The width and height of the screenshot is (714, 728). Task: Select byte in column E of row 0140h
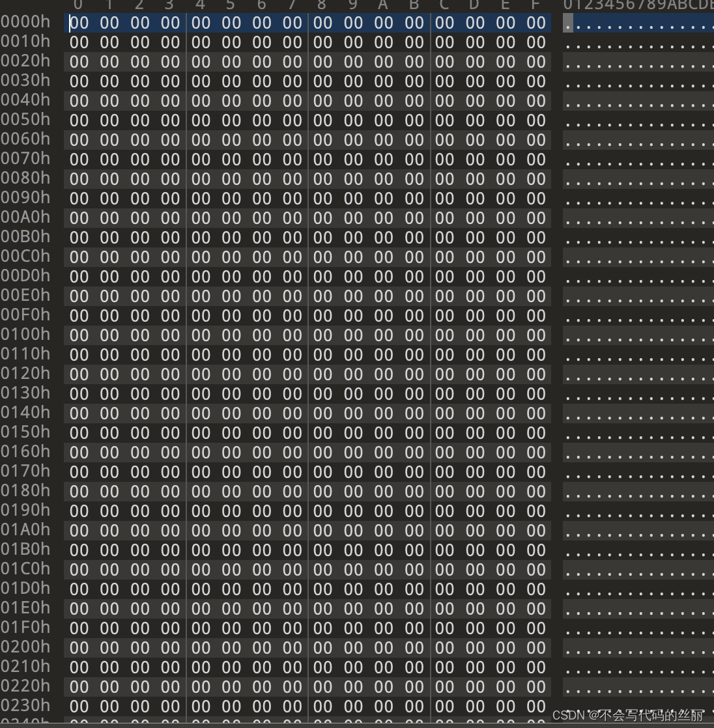[506, 413]
